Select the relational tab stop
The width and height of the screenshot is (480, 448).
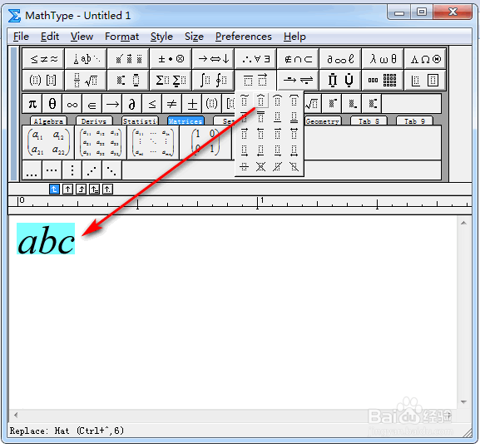point(94,189)
